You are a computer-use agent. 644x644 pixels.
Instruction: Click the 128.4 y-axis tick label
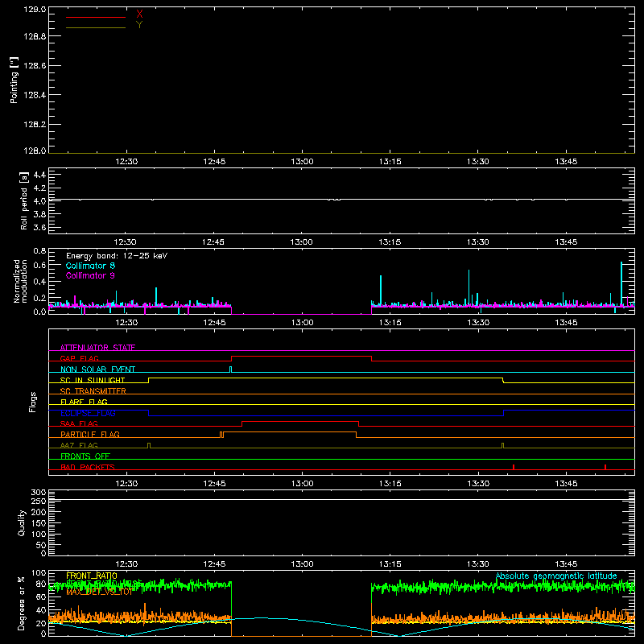(35, 95)
